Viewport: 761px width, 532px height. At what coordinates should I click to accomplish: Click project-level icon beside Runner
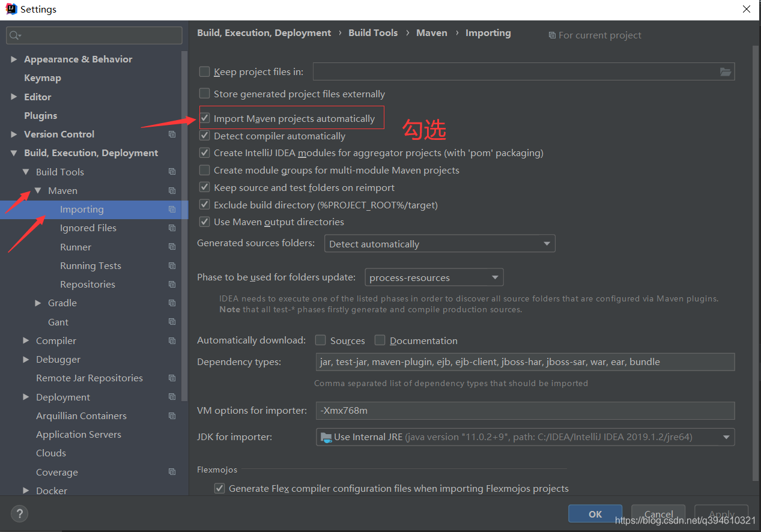pyautogui.click(x=172, y=247)
